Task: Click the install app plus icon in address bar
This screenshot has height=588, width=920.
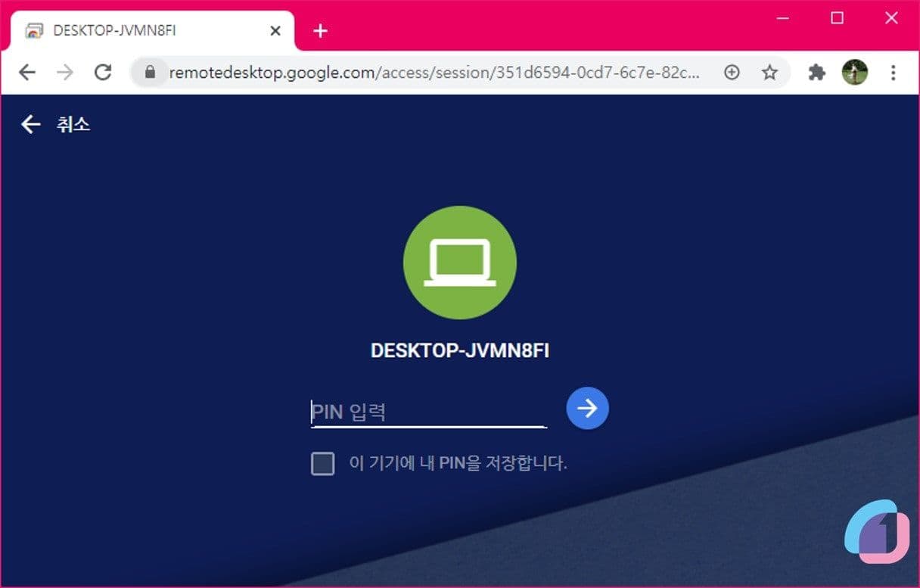Action: tap(732, 72)
